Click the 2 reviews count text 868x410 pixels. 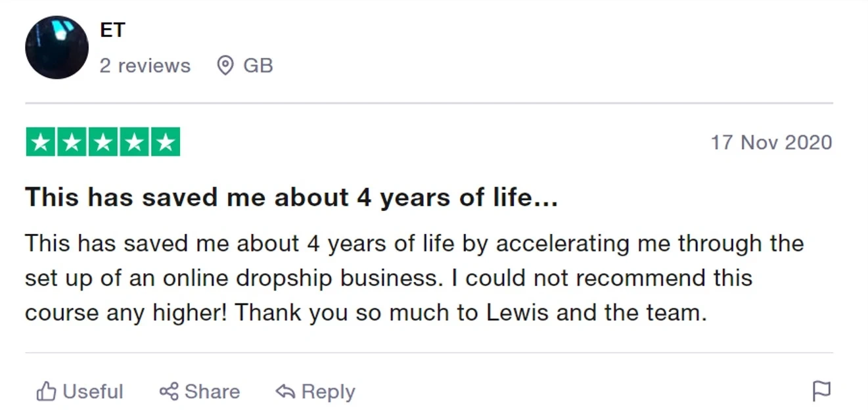(x=145, y=66)
